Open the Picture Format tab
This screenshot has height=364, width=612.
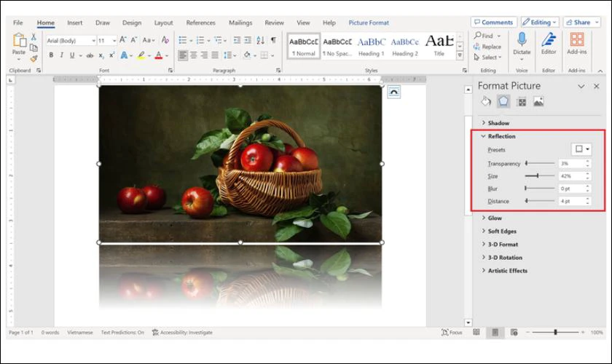(x=369, y=23)
